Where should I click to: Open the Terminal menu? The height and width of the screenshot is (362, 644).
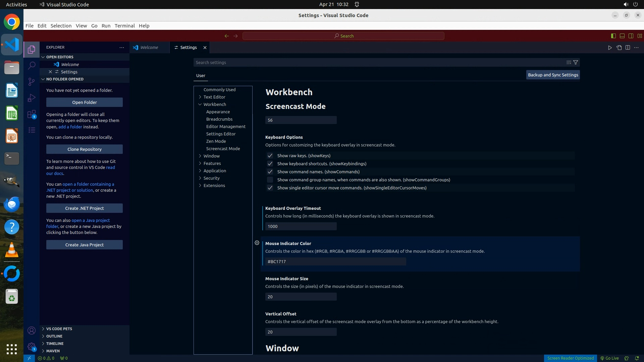[x=124, y=25]
